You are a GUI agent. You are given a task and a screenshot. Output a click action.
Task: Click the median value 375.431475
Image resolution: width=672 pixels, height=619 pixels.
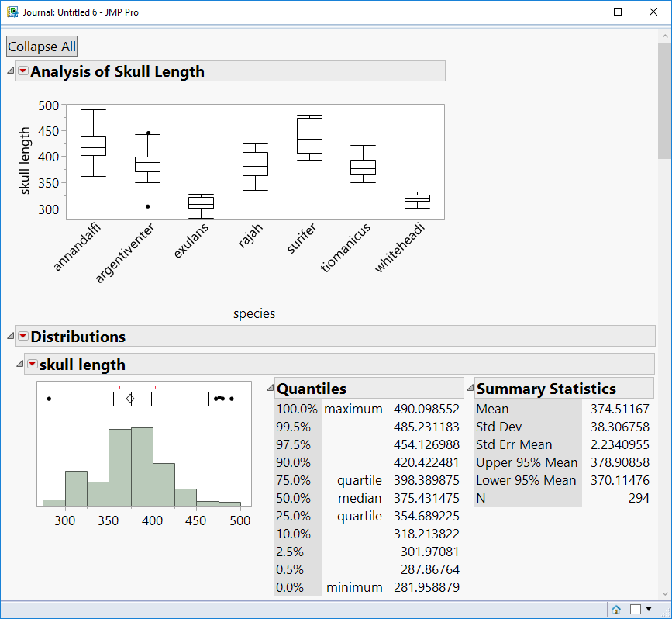426,498
